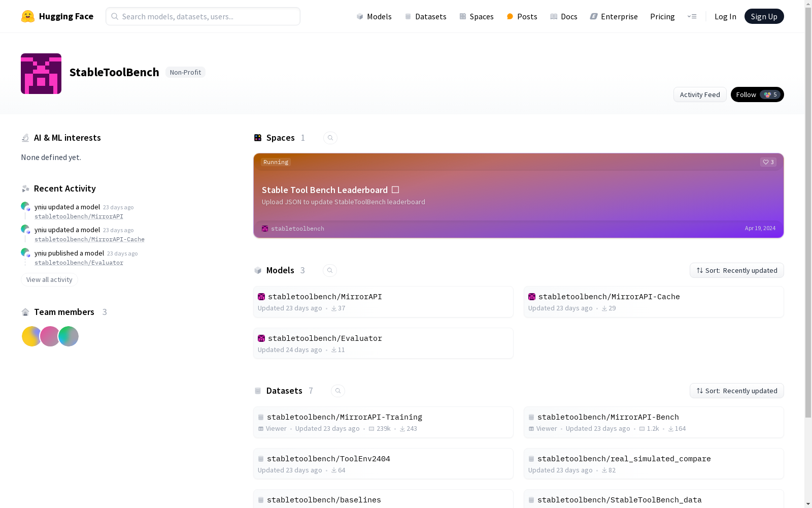Screen dimensions: 812x508
Task: Click the Log In link
Action: pyautogui.click(x=725, y=16)
